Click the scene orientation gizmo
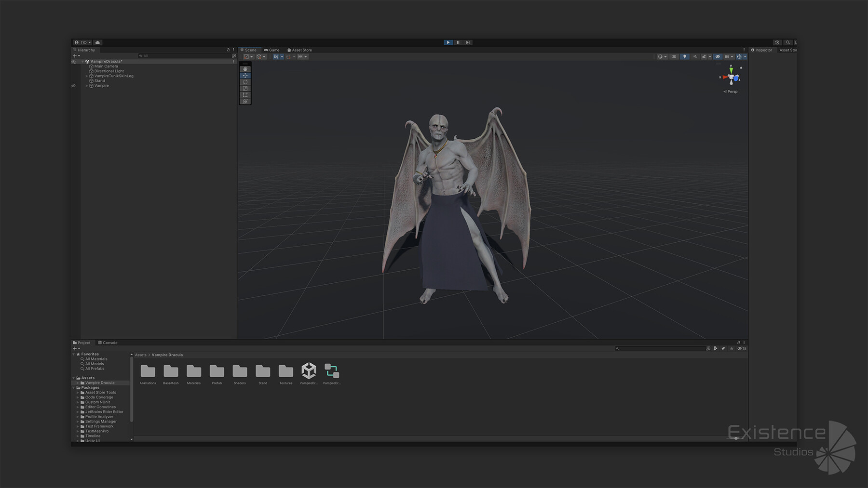 pyautogui.click(x=732, y=77)
